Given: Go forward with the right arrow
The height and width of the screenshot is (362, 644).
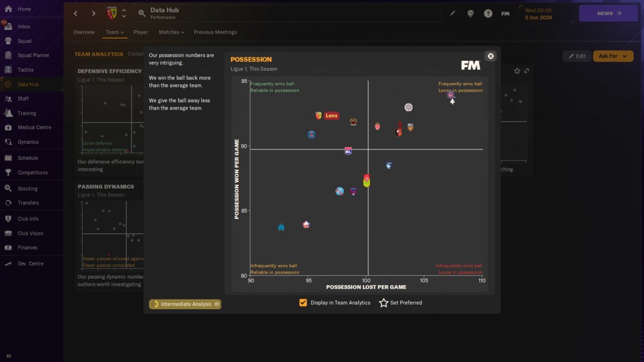Looking at the screenshot, I should 94,14.
